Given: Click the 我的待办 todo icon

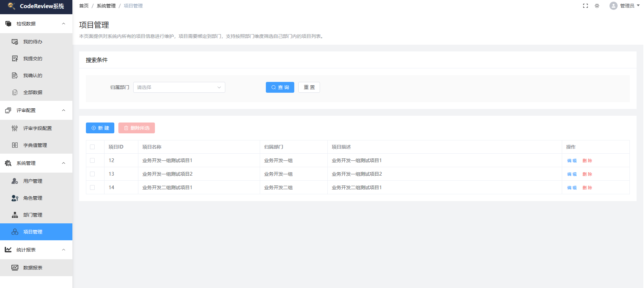Looking at the screenshot, I should coord(15,42).
